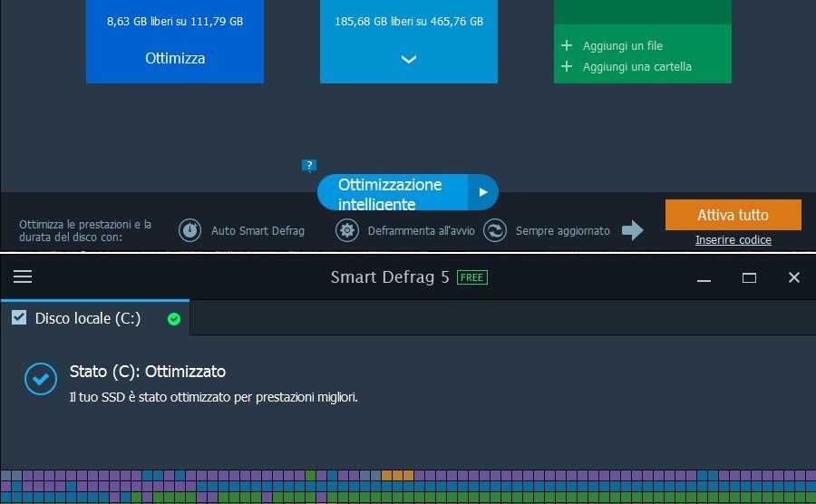Expand the chevron on the 465,76 GB disk tile
This screenshot has height=504, width=816.
point(409,59)
